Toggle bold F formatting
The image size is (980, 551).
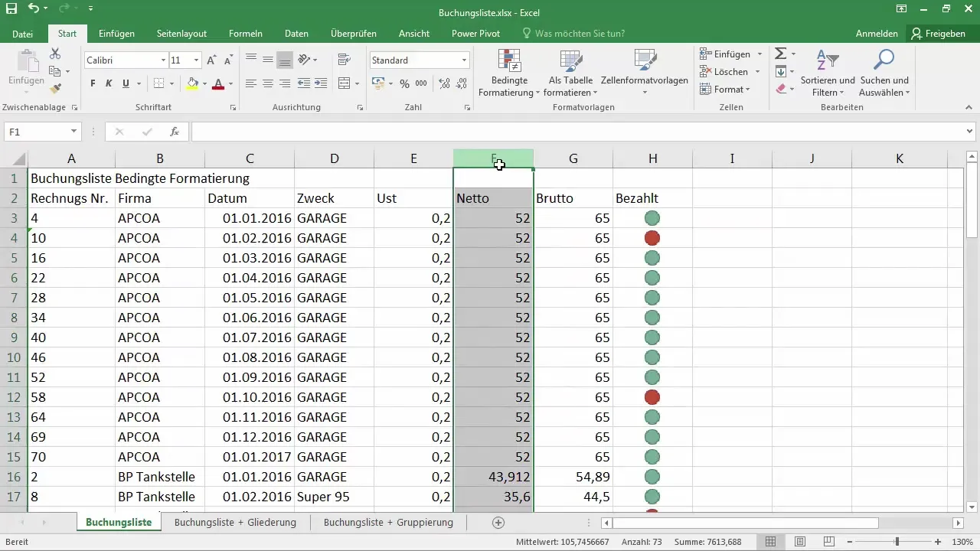click(x=93, y=83)
